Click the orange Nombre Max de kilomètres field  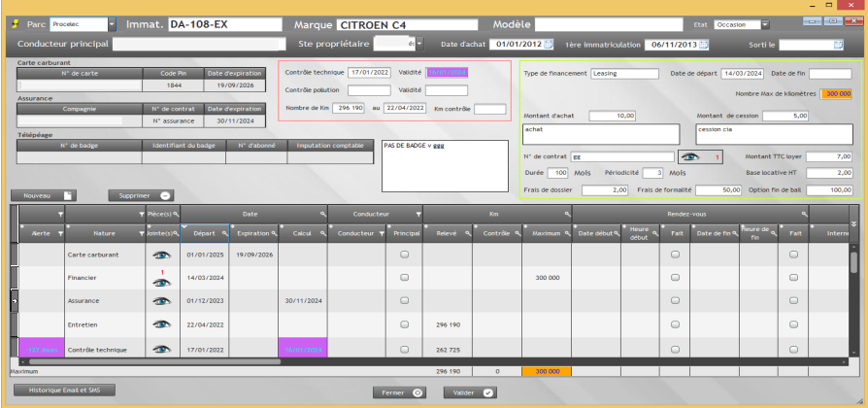click(x=836, y=93)
